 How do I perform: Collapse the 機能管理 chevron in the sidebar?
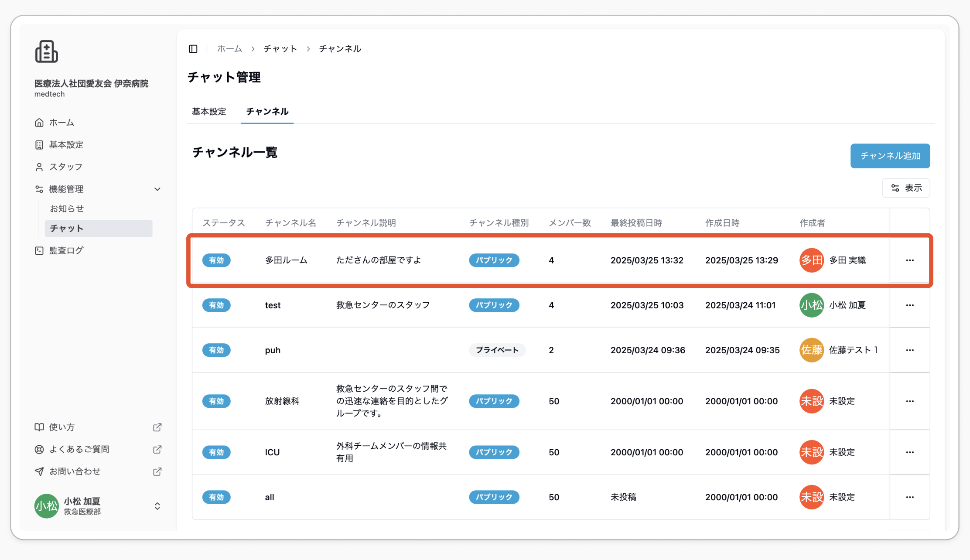coord(157,189)
